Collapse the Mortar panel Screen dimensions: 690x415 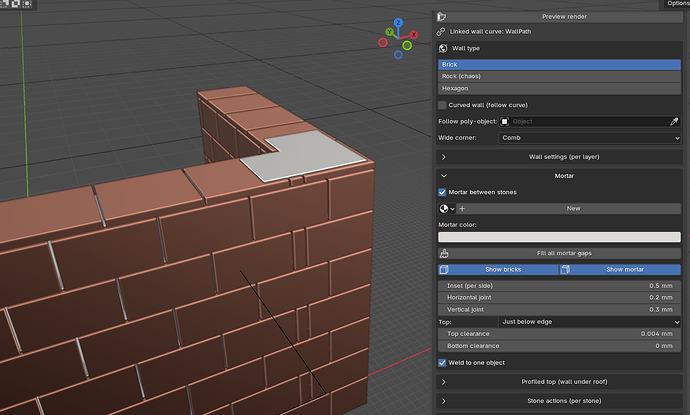559,176
